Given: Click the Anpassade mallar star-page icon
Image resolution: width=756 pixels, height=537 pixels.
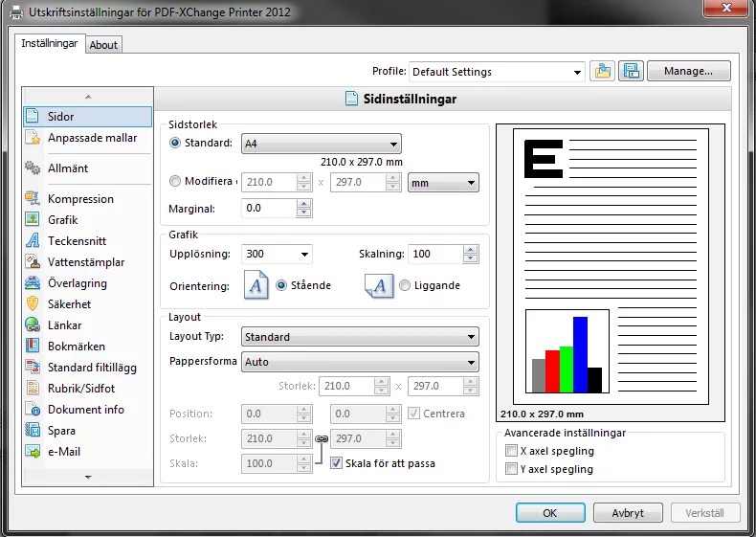Looking at the screenshot, I should (x=33, y=138).
